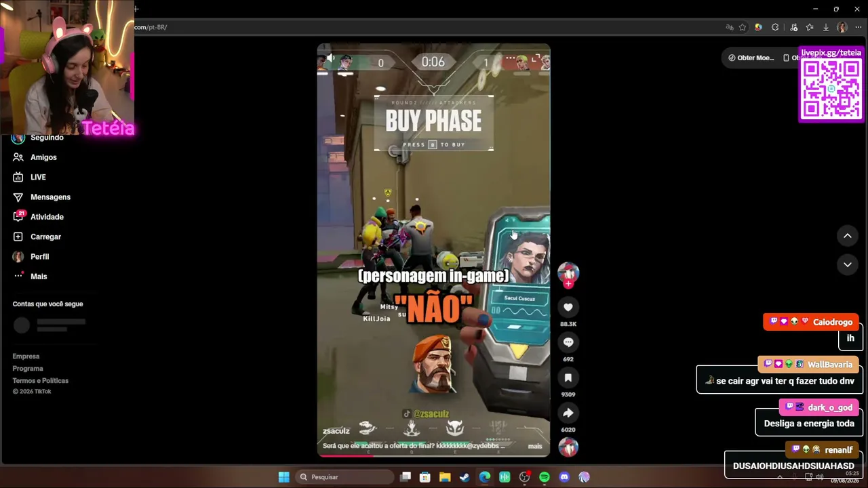Open the video's three-dot options menu
Image resolution: width=868 pixels, height=488 pixels.
pos(511,59)
